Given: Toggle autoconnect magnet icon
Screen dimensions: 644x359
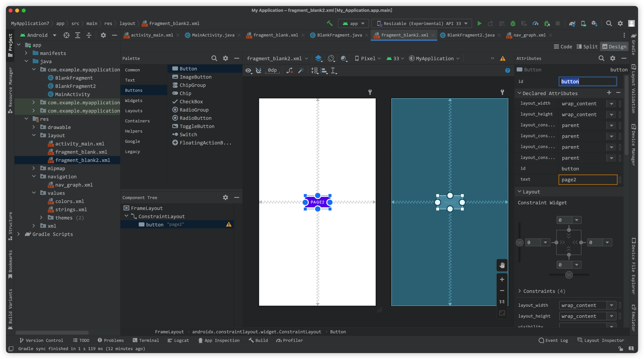Looking at the screenshot, I should click(258, 71).
